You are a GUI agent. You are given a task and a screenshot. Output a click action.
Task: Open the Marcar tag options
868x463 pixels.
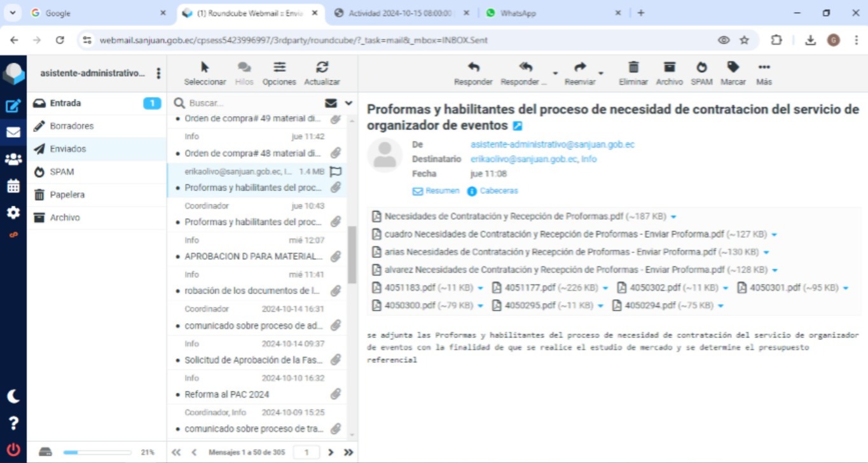[x=733, y=68]
